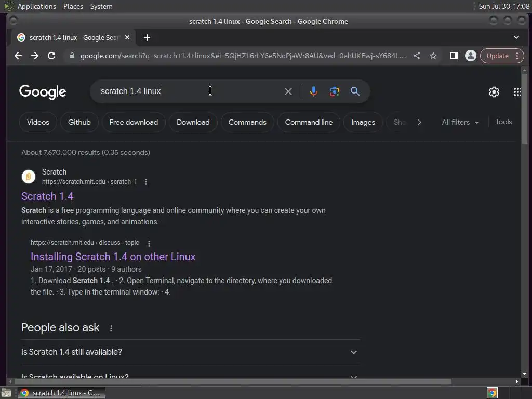
Task: Open the System menu
Action: (x=101, y=6)
